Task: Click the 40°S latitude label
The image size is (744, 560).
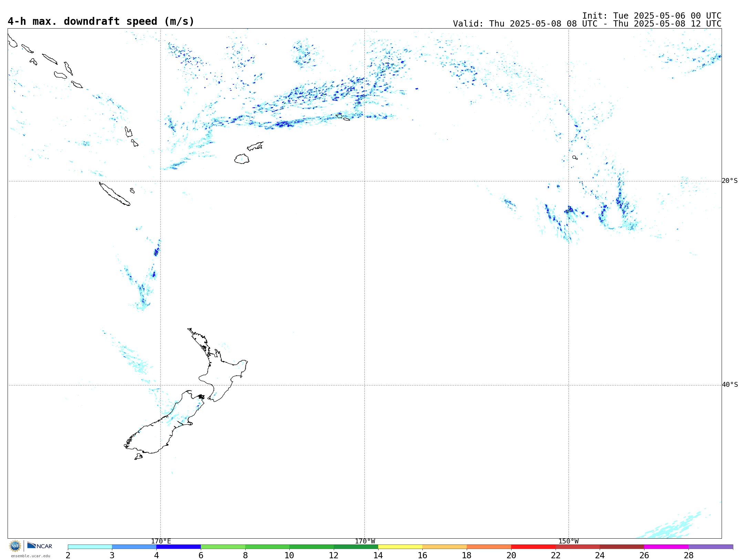Action: pyautogui.click(x=730, y=385)
